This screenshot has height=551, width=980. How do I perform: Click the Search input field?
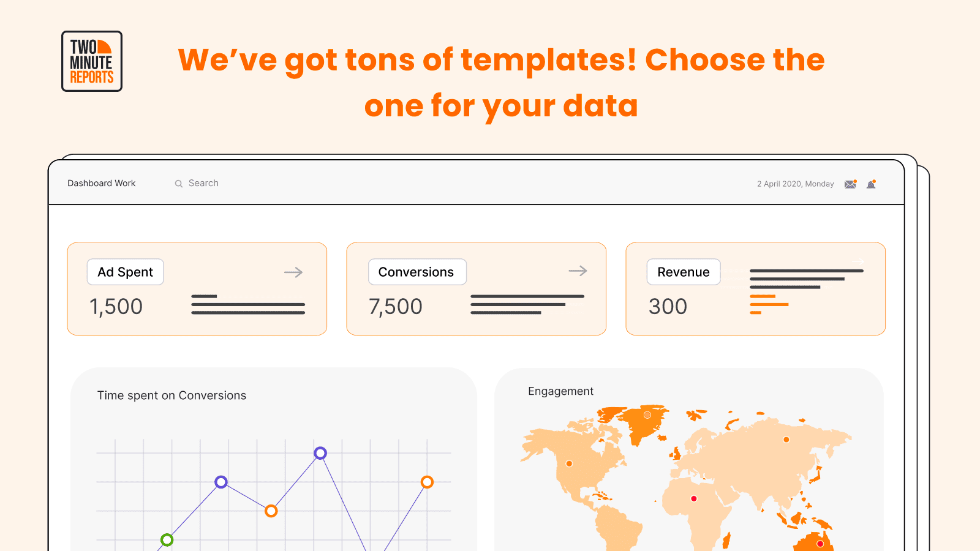point(203,183)
